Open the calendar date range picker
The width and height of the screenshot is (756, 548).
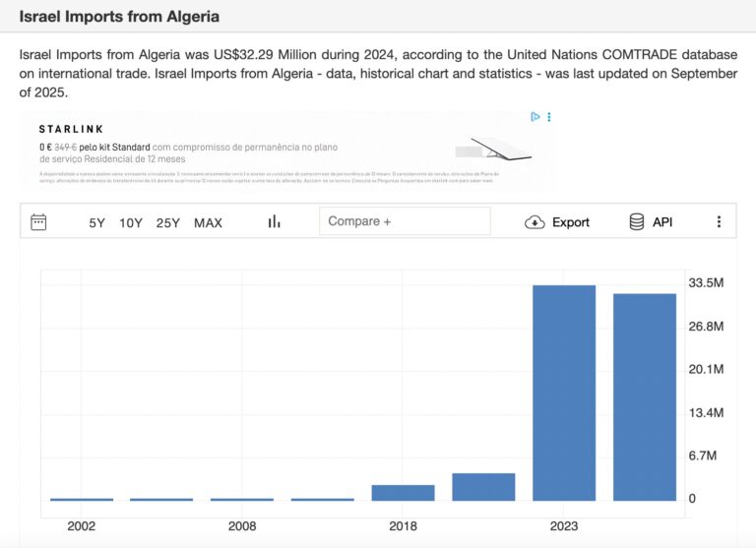[x=38, y=221]
